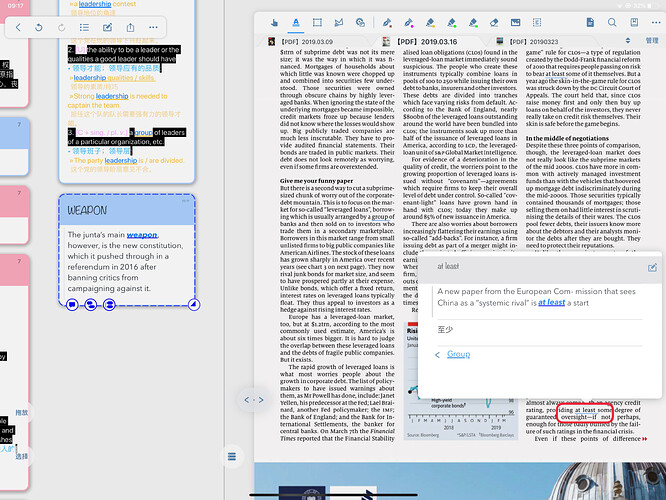Open the WEAPON card title header
Screen dimensions: 666x500
click(127, 210)
